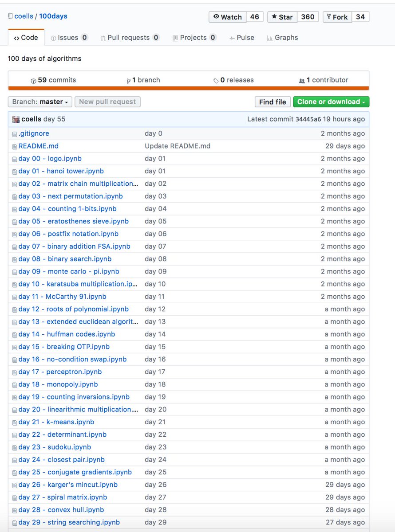The width and height of the screenshot is (395, 532).
Task: Click the commit message day 27
Action: click(155, 497)
